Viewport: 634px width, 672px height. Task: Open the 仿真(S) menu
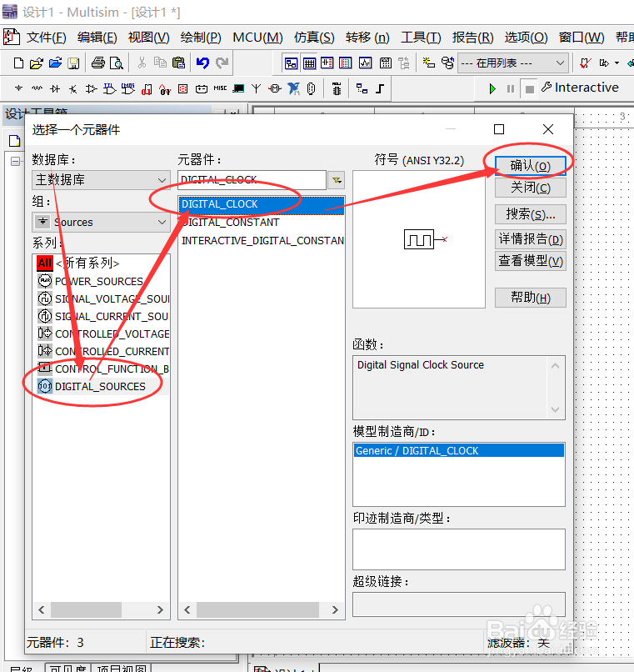tap(314, 38)
